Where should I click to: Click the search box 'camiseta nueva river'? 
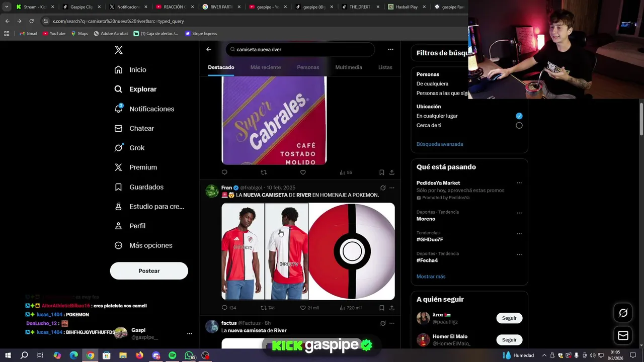point(300,49)
